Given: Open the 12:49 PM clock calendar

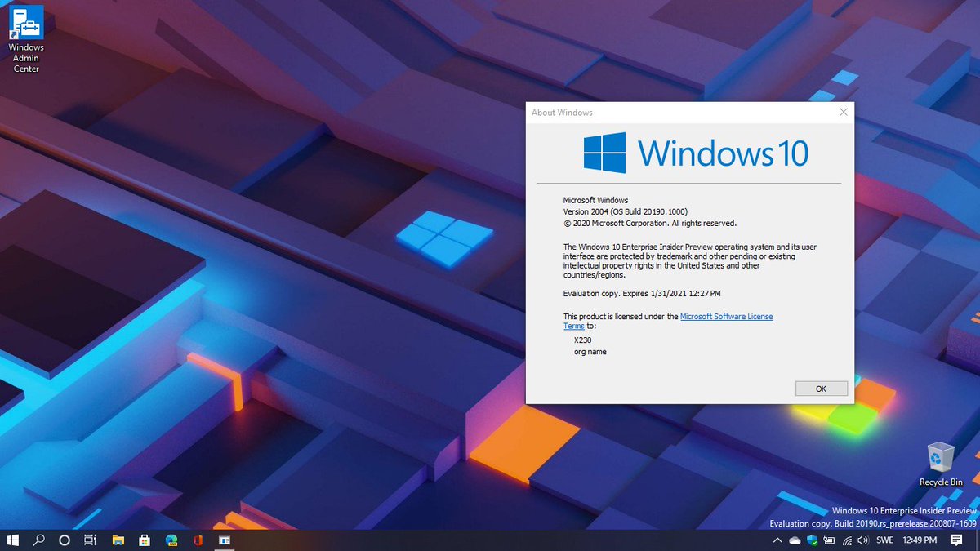Looking at the screenshot, I should [x=920, y=540].
